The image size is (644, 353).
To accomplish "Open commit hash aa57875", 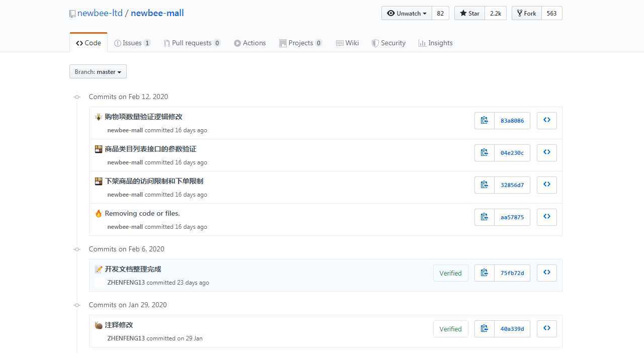I will coord(512,217).
